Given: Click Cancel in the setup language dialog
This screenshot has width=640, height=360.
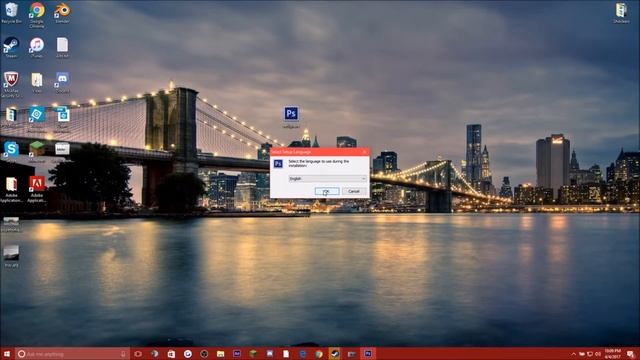Looking at the screenshot, I should point(353,191).
